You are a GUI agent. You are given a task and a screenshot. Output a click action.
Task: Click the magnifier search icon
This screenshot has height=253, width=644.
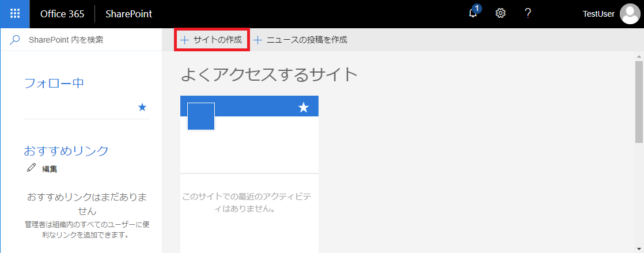14,40
